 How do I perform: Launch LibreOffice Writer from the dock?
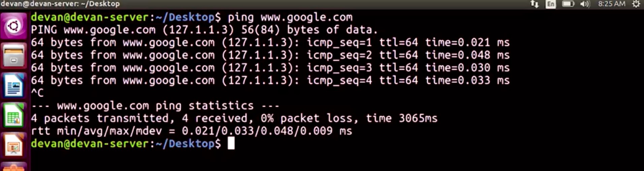click(14, 86)
